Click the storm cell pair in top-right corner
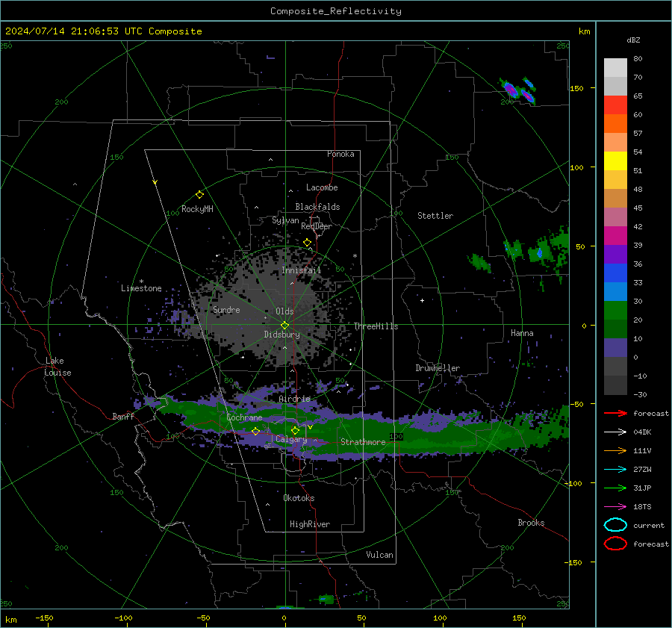 [517, 91]
